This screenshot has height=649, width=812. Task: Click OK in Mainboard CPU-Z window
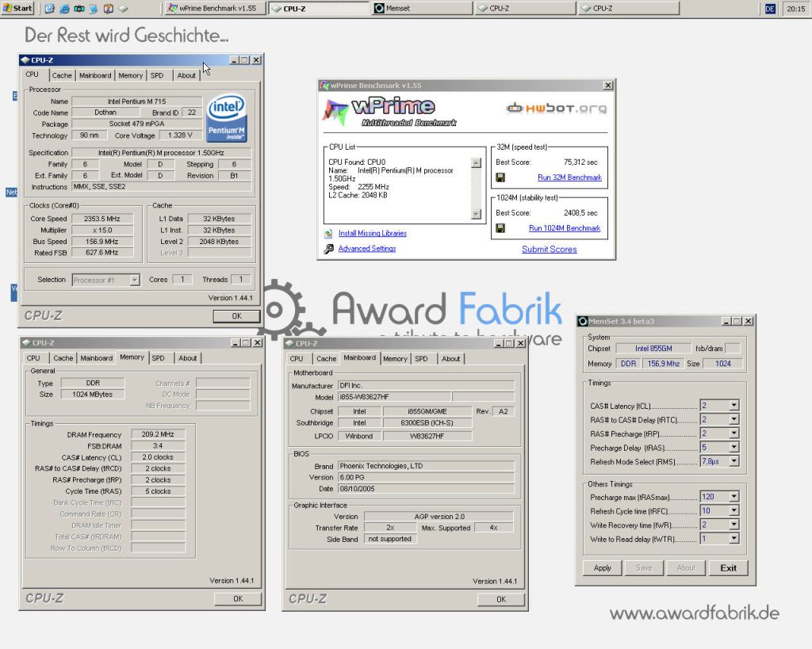(x=501, y=599)
